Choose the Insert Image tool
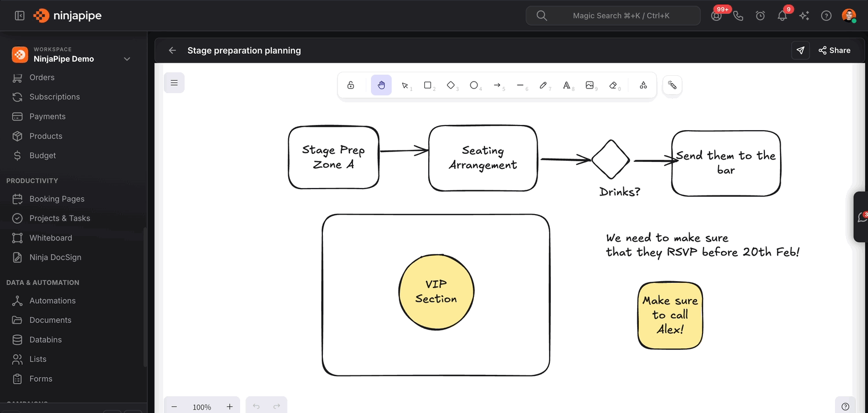 (590, 85)
